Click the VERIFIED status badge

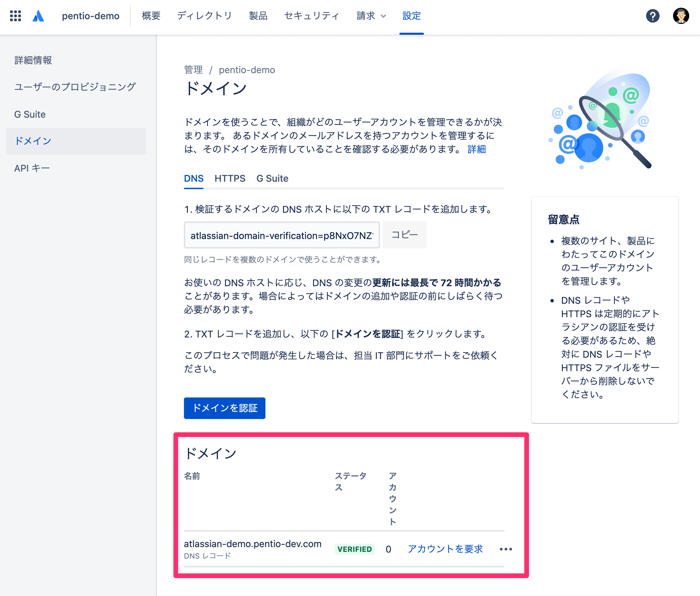[x=354, y=549]
